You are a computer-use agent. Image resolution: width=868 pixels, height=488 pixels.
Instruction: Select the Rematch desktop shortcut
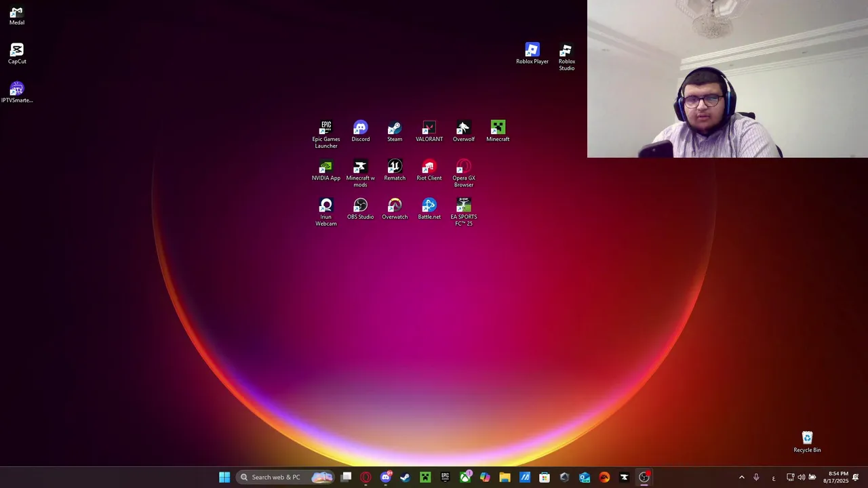(x=395, y=170)
